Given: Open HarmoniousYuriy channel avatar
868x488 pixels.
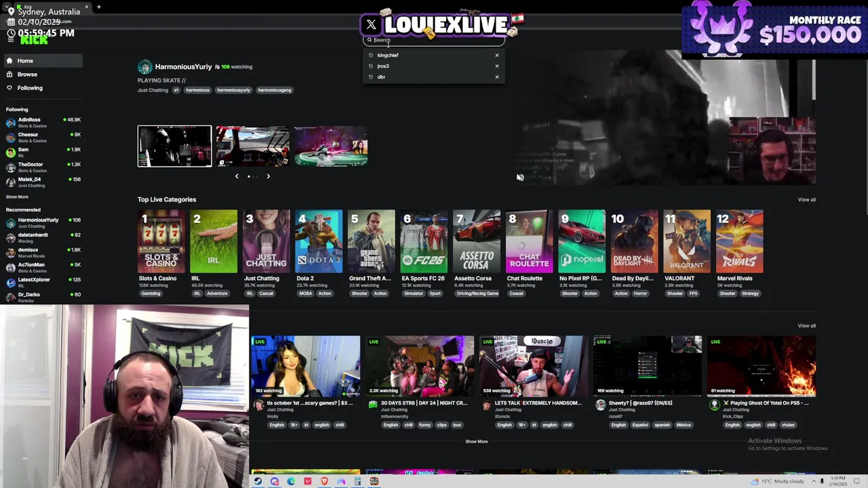Looking at the screenshot, I should coord(144,67).
